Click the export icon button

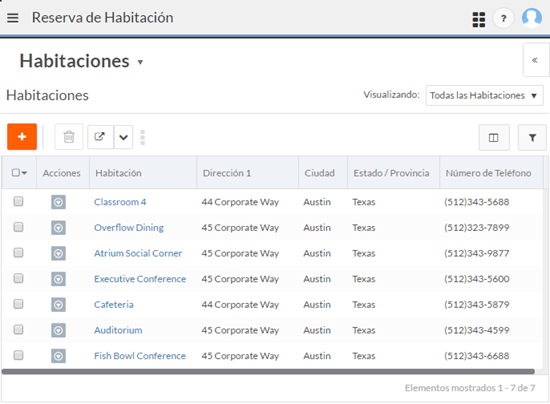[x=100, y=137]
